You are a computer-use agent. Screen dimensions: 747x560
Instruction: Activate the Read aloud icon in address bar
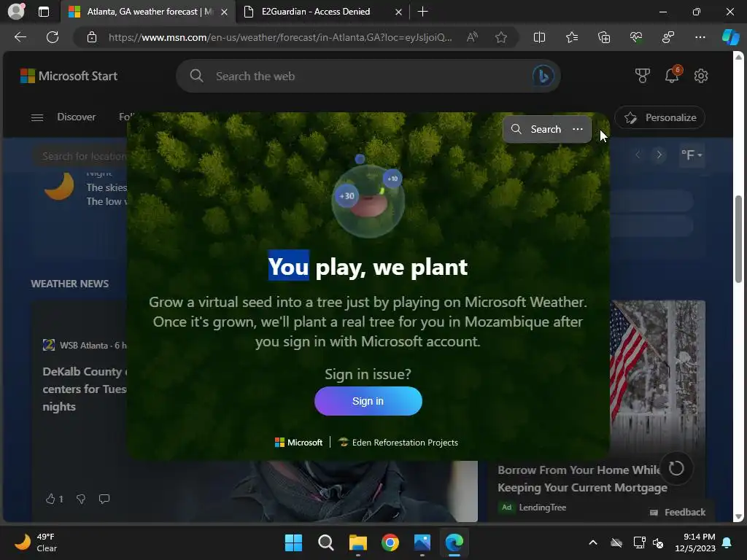pos(472,37)
